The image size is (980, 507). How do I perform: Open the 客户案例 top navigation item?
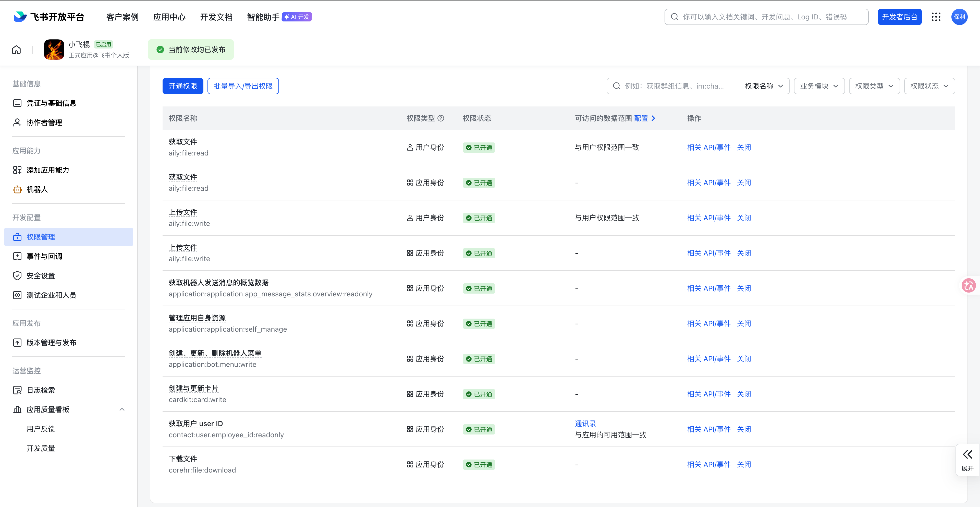(122, 17)
